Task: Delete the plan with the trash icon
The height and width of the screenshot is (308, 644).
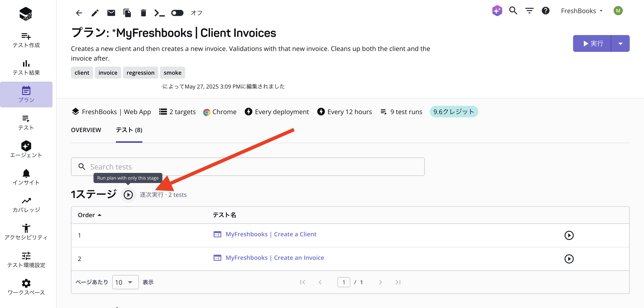Action: pyautogui.click(x=143, y=13)
